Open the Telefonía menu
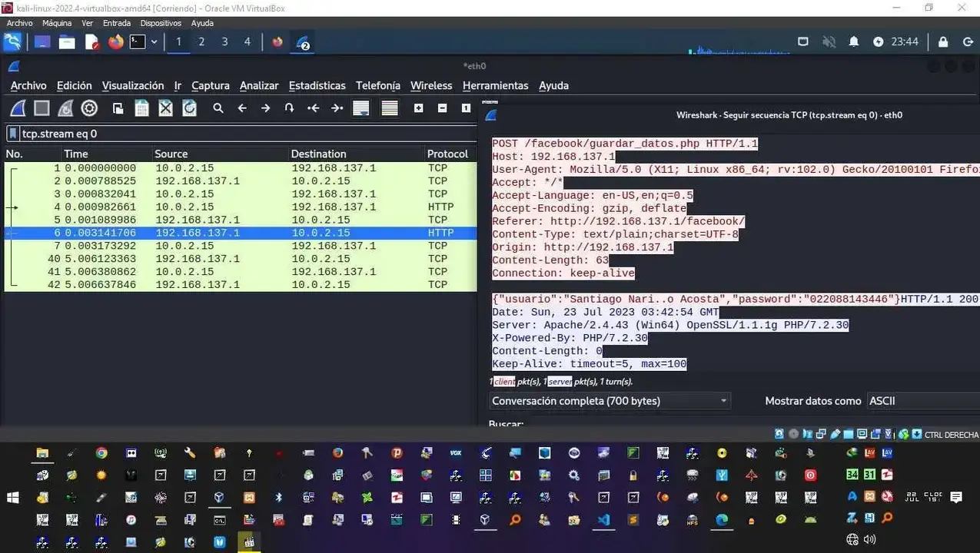 (378, 85)
